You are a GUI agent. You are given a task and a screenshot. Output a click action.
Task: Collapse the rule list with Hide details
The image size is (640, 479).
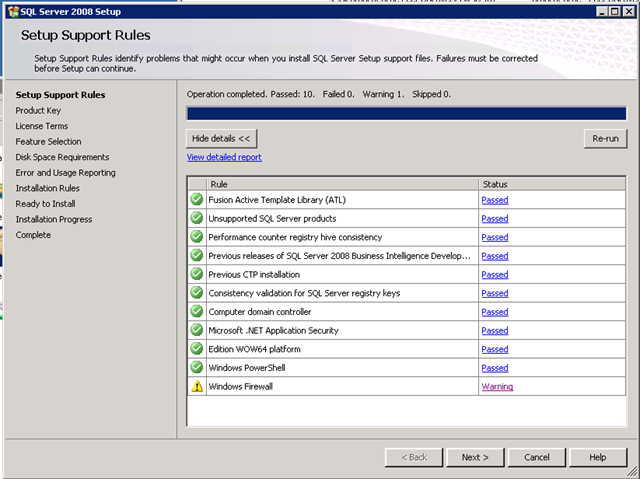pyautogui.click(x=222, y=139)
